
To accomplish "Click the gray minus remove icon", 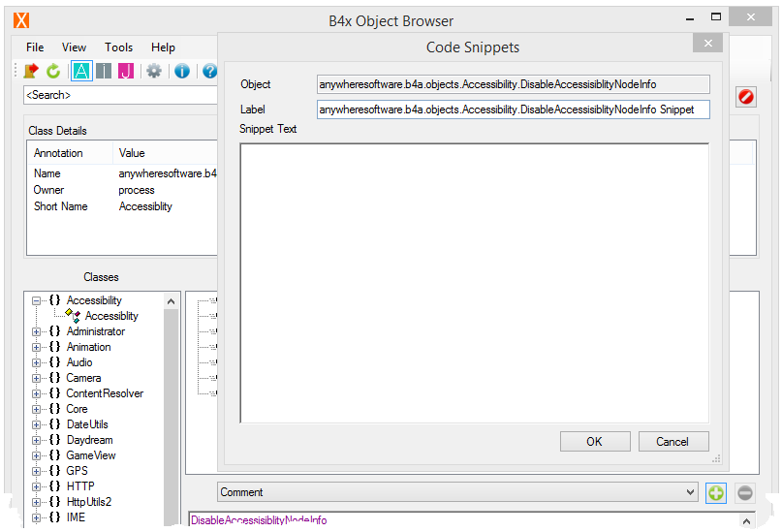I will (744, 493).
